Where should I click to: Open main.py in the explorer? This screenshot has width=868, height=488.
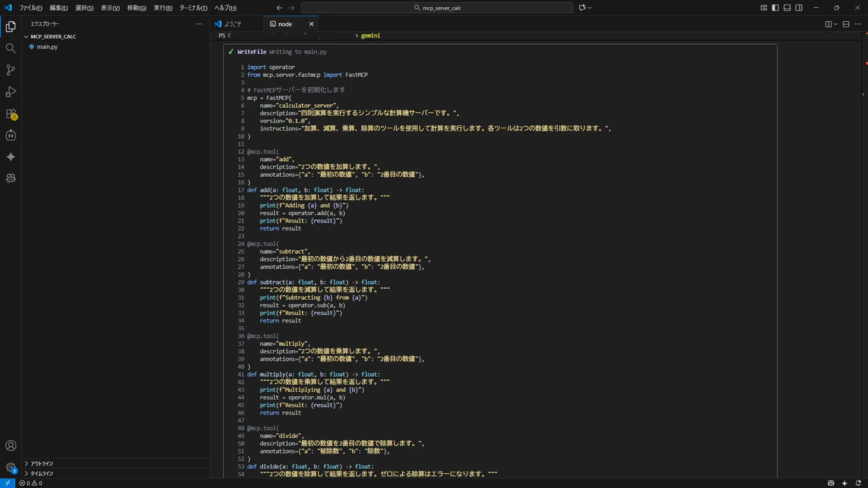coord(47,47)
